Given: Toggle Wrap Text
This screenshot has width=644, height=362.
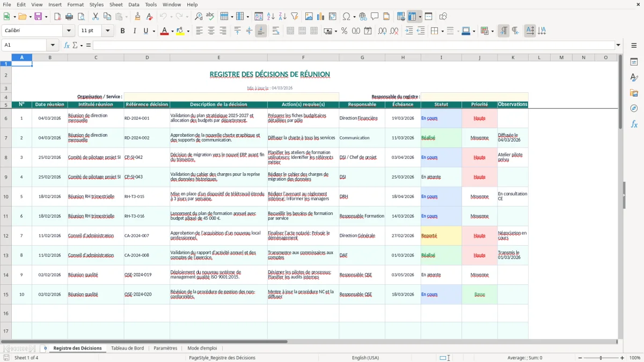Looking at the screenshot, I should (x=276, y=31).
